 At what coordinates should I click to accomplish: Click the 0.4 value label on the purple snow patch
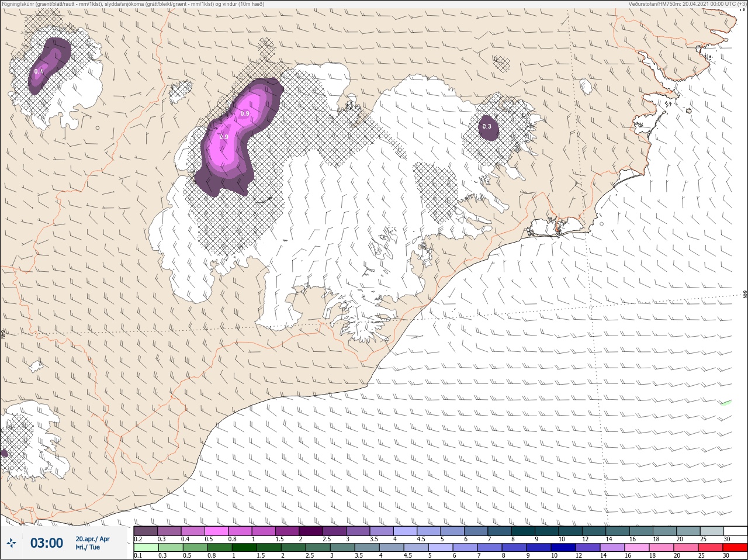[x=39, y=71]
